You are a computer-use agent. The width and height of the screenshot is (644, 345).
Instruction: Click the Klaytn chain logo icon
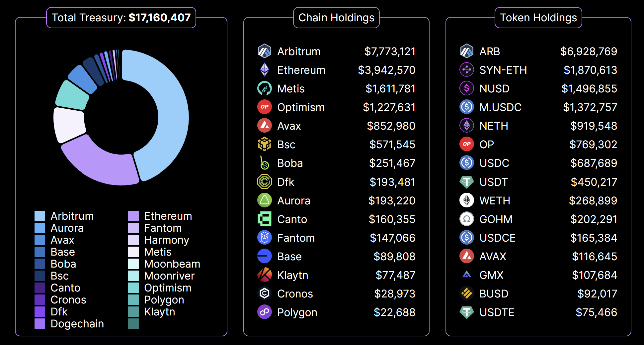click(265, 275)
